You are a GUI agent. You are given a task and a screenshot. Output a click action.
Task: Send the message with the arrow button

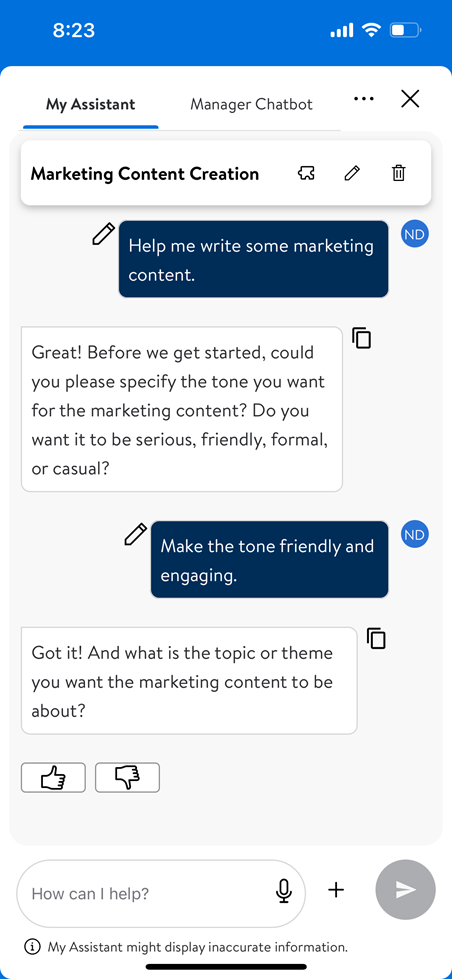click(x=405, y=890)
